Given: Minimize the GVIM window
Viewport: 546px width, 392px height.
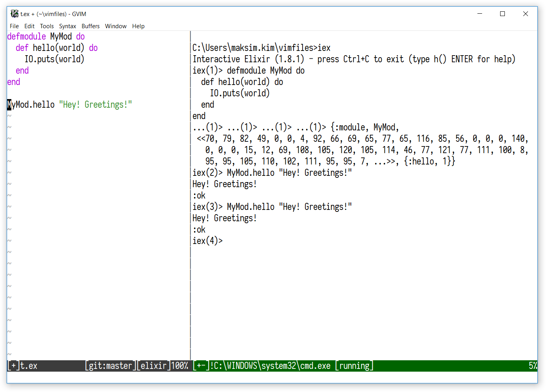Looking at the screenshot, I should tap(479, 14).
